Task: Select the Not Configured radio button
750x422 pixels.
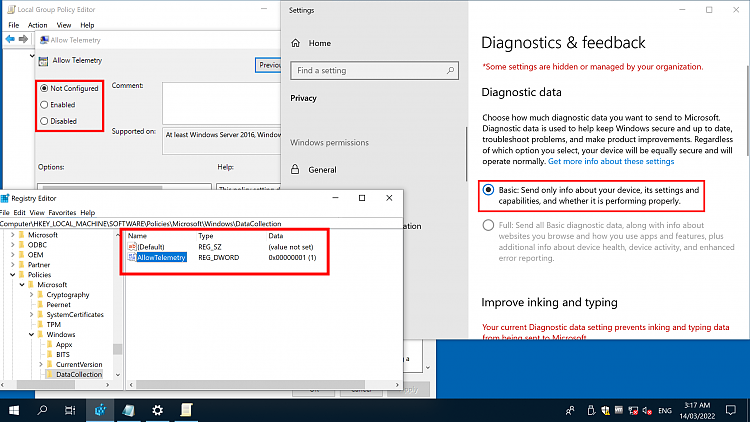Action: click(44, 89)
